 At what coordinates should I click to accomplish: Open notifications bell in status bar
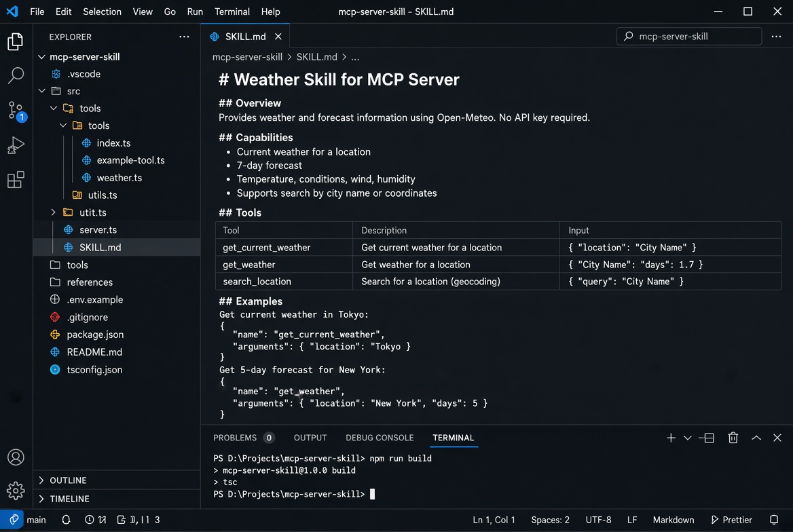pyautogui.click(x=774, y=520)
